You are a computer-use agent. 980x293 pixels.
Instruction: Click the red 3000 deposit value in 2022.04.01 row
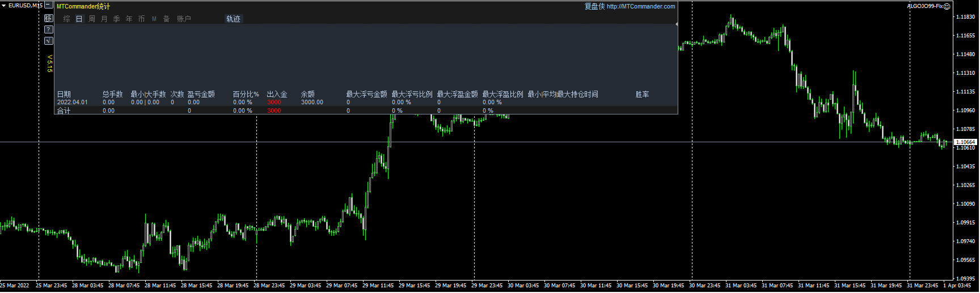click(274, 103)
